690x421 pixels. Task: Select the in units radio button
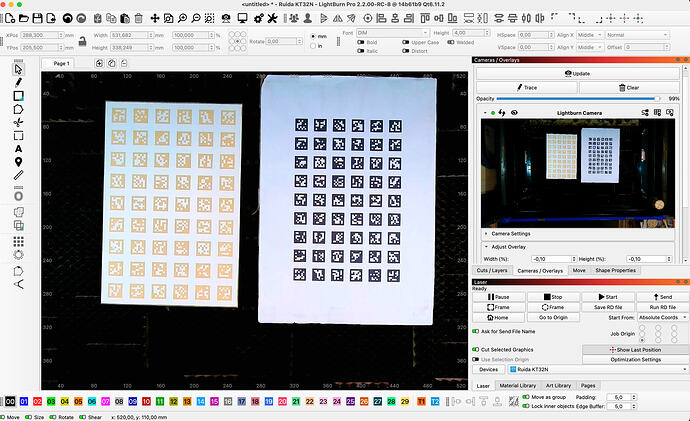[x=313, y=46]
